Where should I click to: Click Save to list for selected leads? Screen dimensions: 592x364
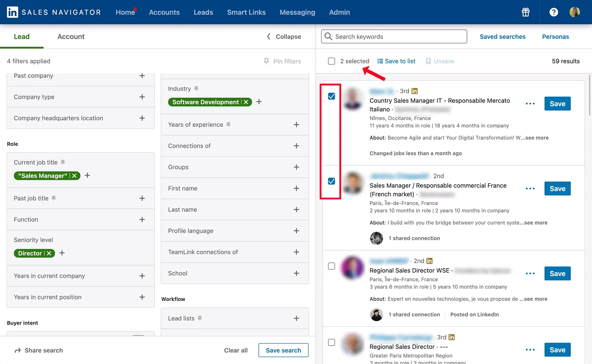click(x=396, y=61)
